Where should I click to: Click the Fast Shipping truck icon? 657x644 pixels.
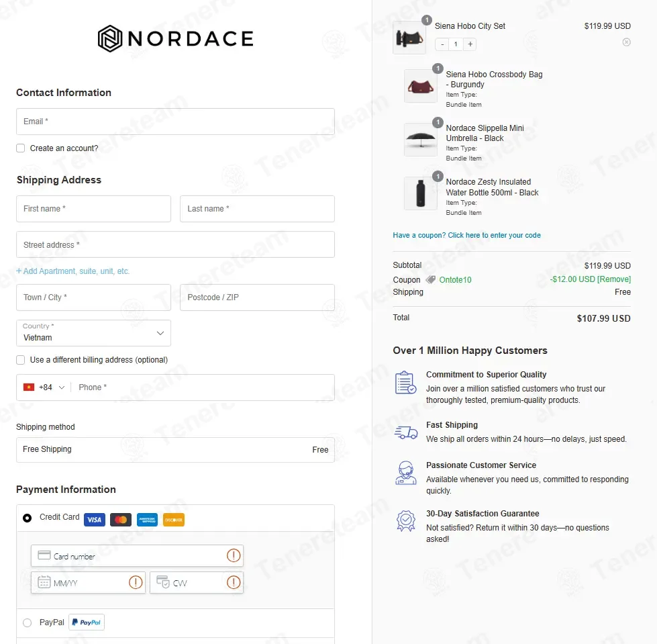(406, 432)
